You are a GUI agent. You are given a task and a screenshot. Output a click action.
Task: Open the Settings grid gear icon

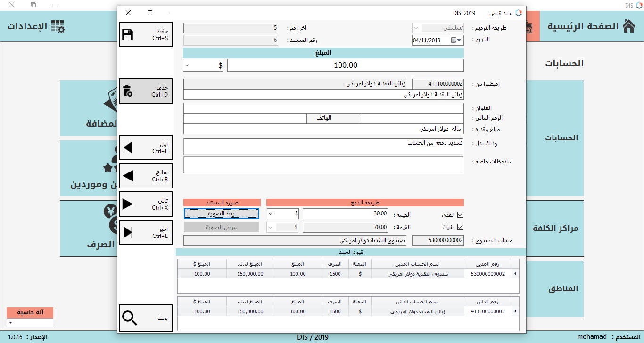pos(58,26)
